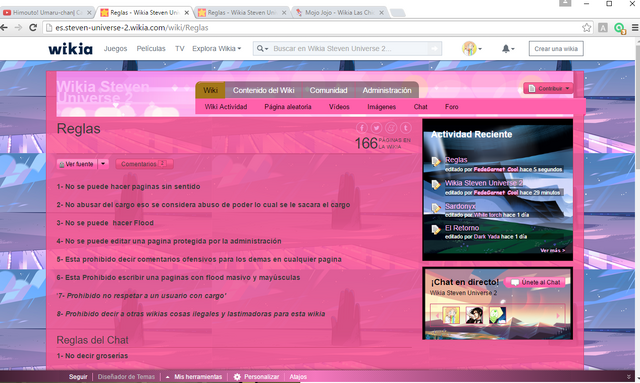Share page on Tumblr icon
The height and width of the screenshot is (383, 640).
pyautogui.click(x=406, y=128)
